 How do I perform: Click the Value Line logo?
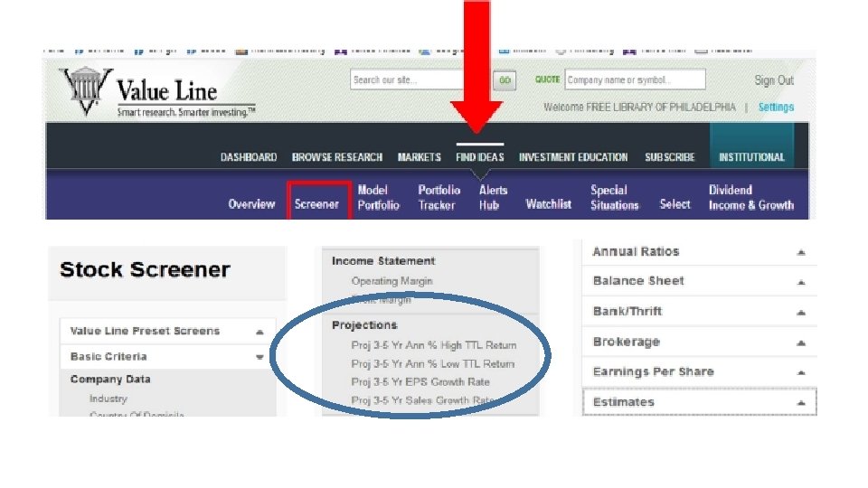point(157,92)
